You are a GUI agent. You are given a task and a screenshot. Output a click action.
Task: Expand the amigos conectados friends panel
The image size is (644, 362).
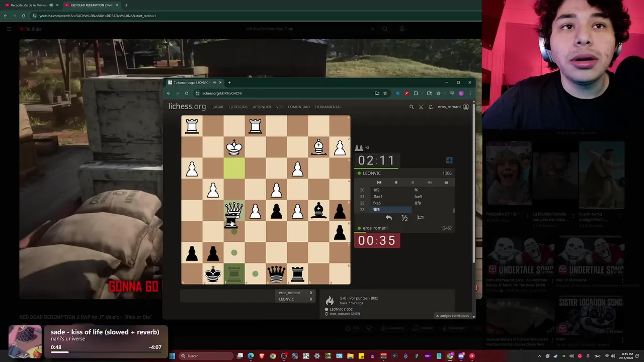point(453,316)
